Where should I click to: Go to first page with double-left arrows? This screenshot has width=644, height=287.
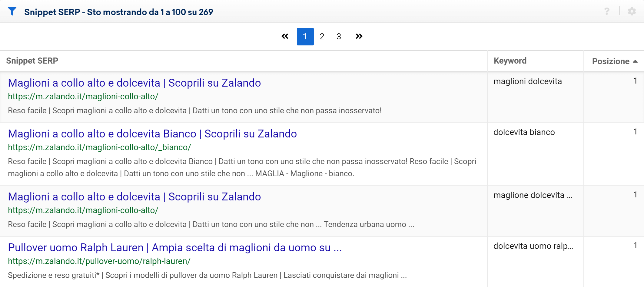pos(285,37)
